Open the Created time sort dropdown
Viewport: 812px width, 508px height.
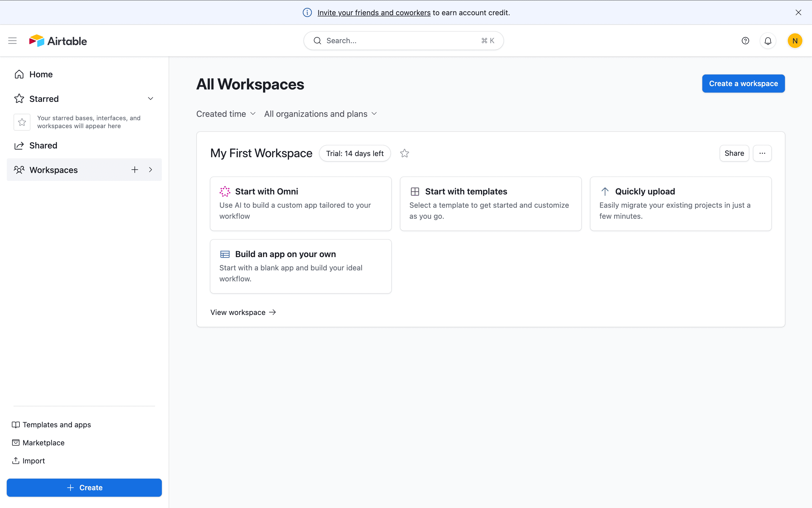(x=226, y=114)
